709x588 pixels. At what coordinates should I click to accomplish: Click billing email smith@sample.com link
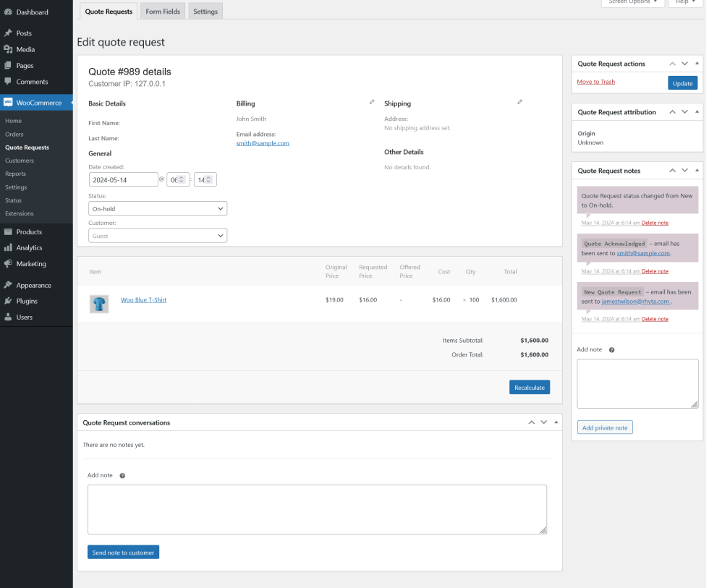pyautogui.click(x=262, y=143)
